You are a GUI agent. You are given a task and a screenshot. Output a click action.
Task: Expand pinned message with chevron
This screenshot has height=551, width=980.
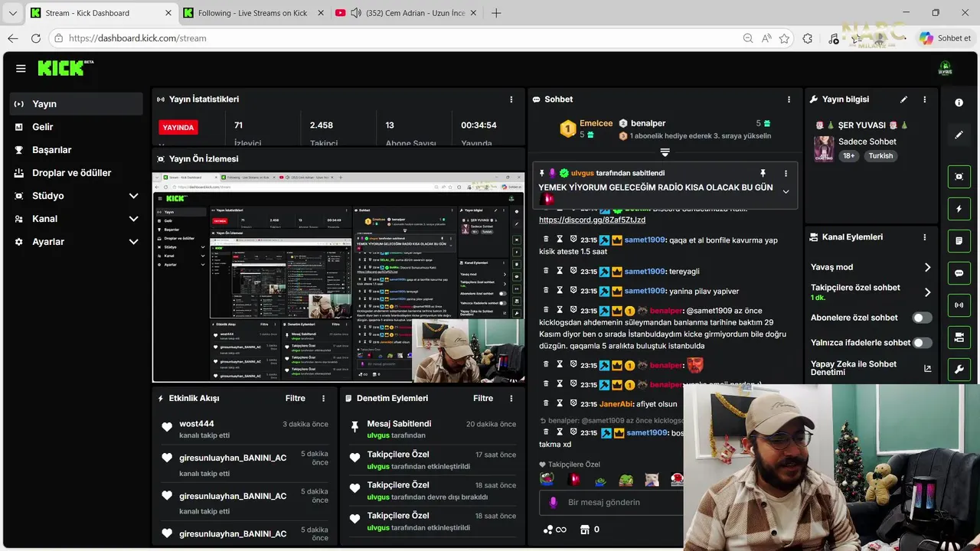point(786,191)
